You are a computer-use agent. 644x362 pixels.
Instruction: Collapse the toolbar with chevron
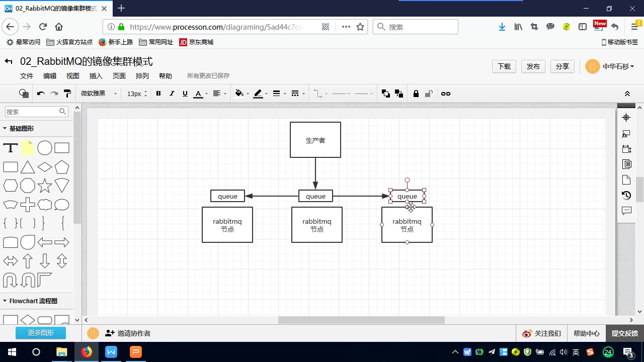[627, 94]
